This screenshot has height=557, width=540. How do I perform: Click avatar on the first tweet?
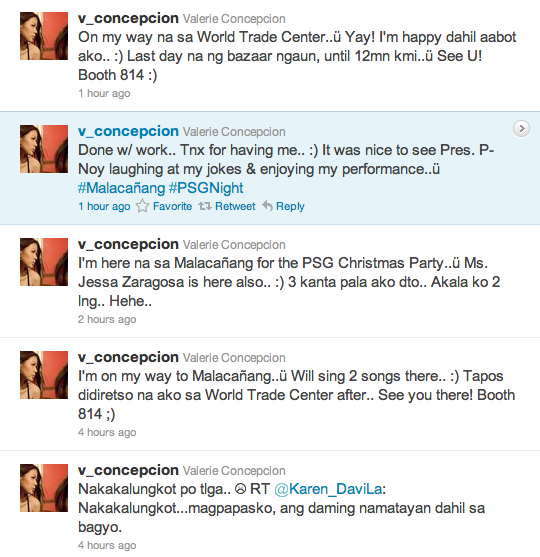pos(44,36)
